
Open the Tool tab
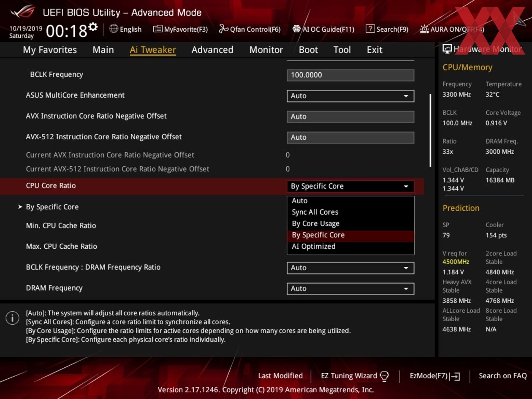tap(342, 50)
